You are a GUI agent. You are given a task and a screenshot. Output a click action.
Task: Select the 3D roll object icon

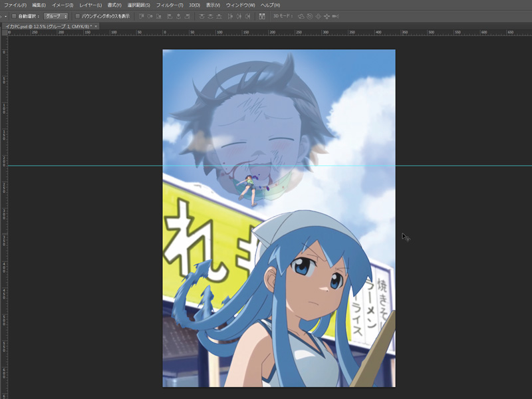[x=309, y=16]
